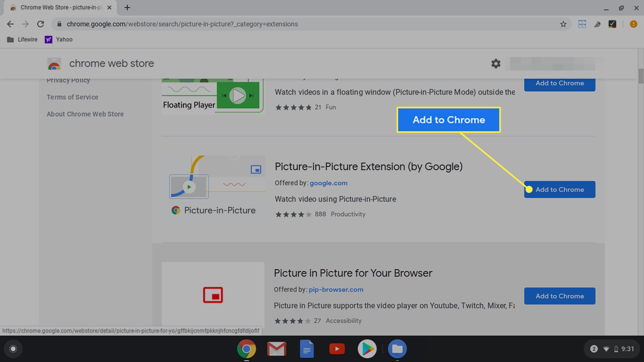Click the Picture-in-Picture Extension (by Google) title

[369, 167]
